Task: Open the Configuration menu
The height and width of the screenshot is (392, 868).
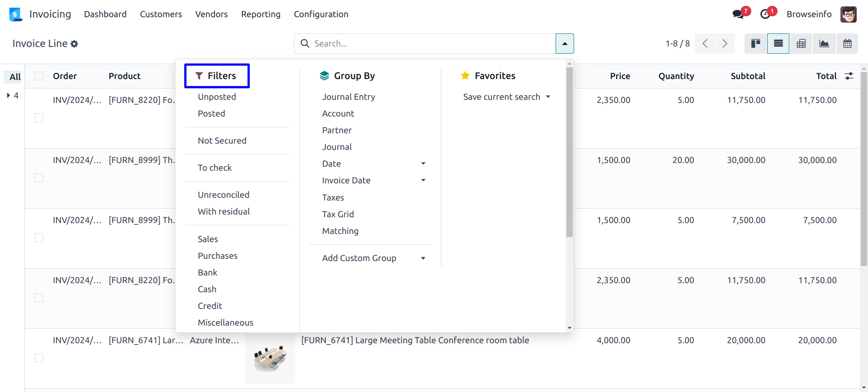Action: click(321, 14)
